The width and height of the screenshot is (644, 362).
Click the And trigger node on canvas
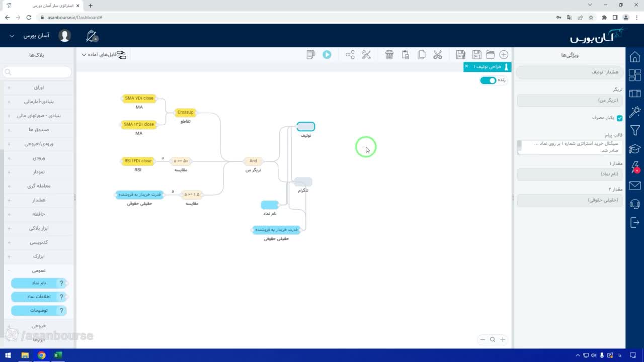pyautogui.click(x=253, y=161)
